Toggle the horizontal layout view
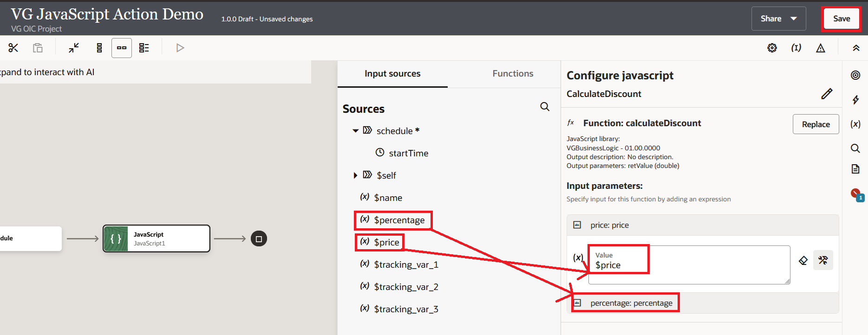Viewport: 868px width, 335px height. click(122, 48)
